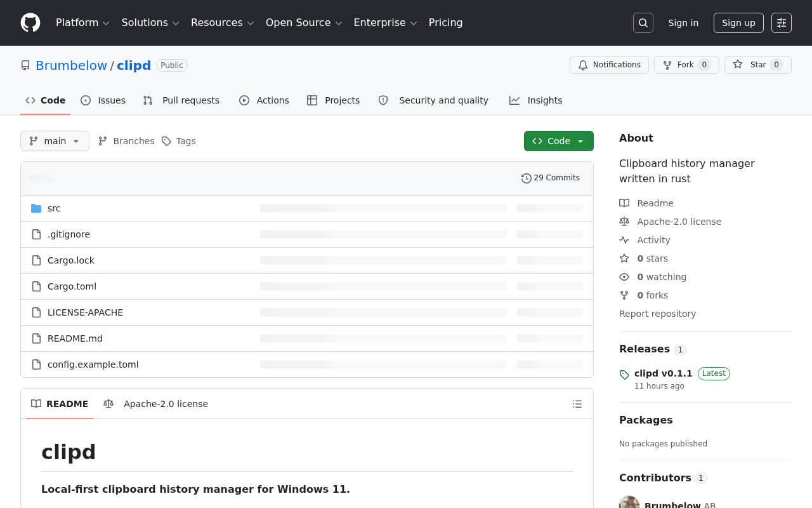Open the Security and quality tab
812x508 pixels.
click(x=433, y=100)
